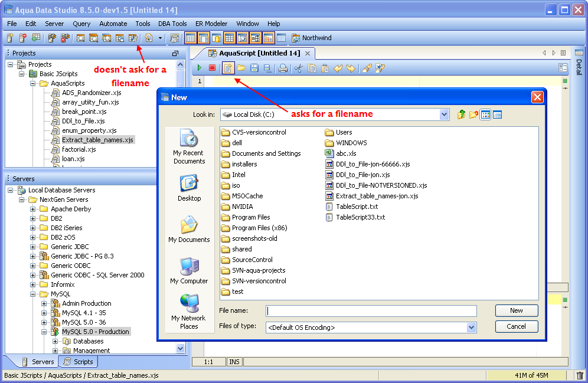Open My Network Places shortcut
The width and height of the screenshot is (588, 383).
(x=189, y=312)
